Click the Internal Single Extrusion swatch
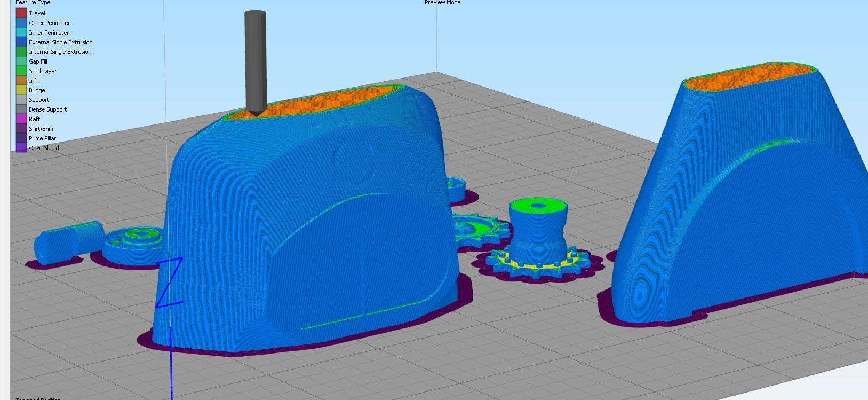Viewport: 868px width, 400px height. [21, 51]
